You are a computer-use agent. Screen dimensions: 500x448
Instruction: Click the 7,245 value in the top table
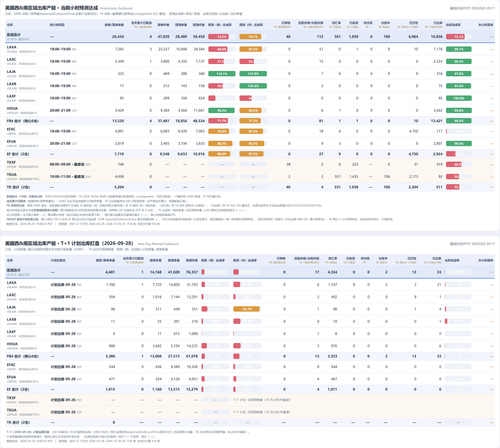119,49
